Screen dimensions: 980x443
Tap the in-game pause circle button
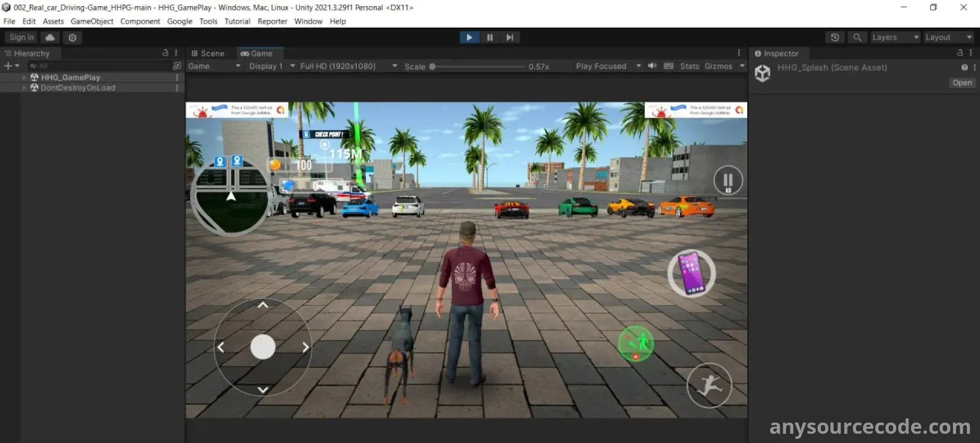click(728, 180)
